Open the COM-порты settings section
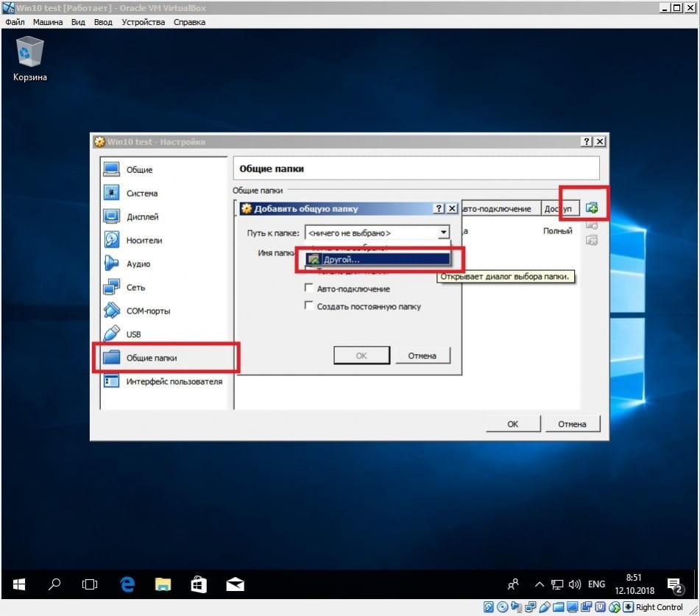This screenshot has height=616, width=700. coord(164,311)
